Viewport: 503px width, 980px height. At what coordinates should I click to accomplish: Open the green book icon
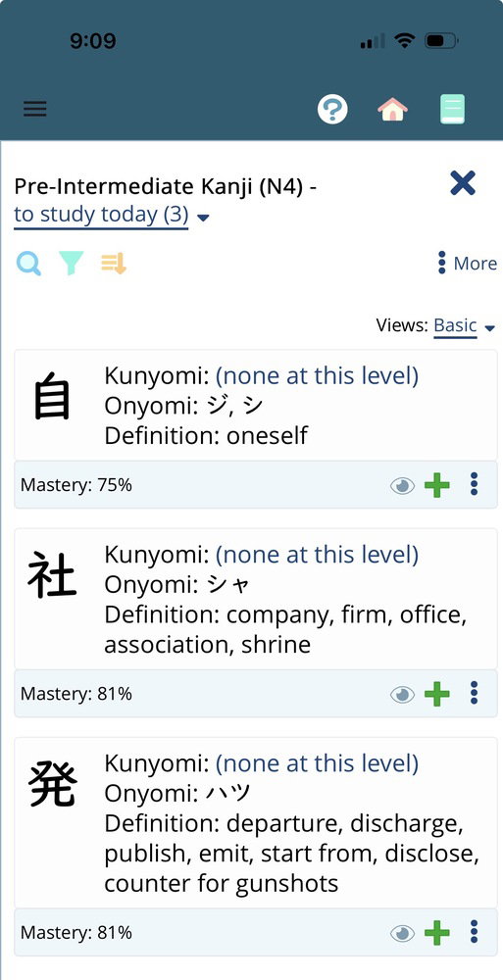[452, 109]
